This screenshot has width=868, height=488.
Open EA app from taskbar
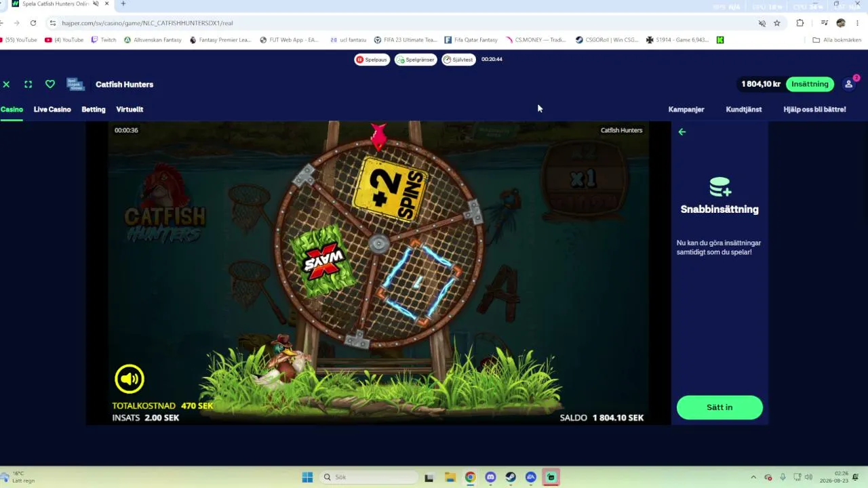point(531,477)
